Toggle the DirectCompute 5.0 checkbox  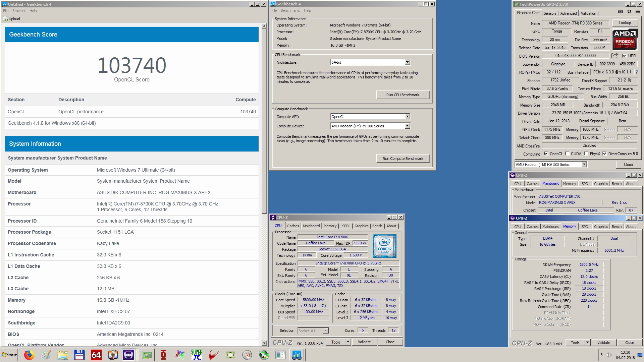[604, 154]
